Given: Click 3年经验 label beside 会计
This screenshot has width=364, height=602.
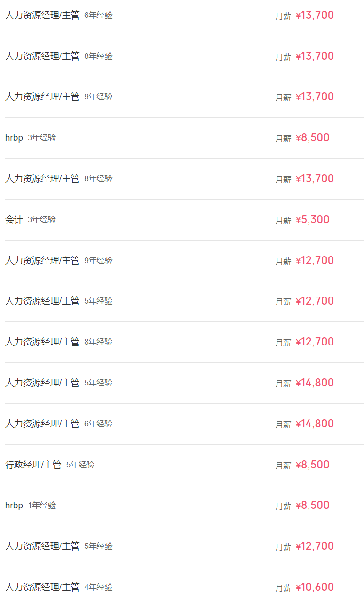Looking at the screenshot, I should point(42,220).
